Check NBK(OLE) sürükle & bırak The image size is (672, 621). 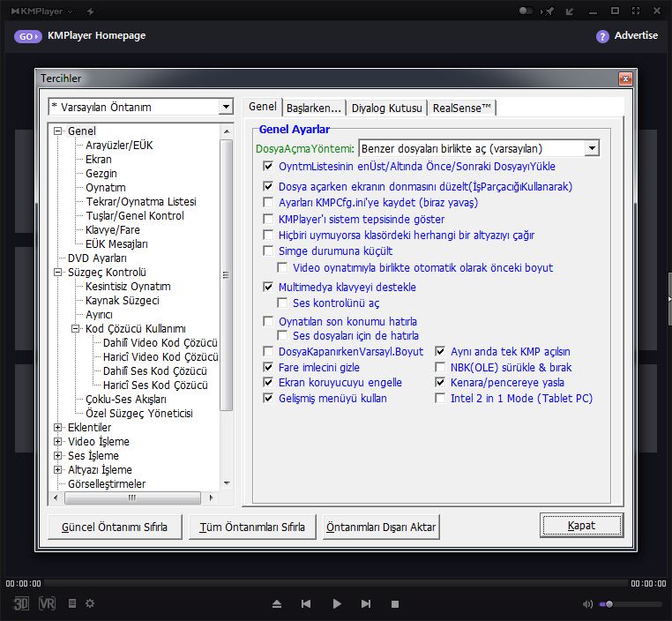coord(440,367)
